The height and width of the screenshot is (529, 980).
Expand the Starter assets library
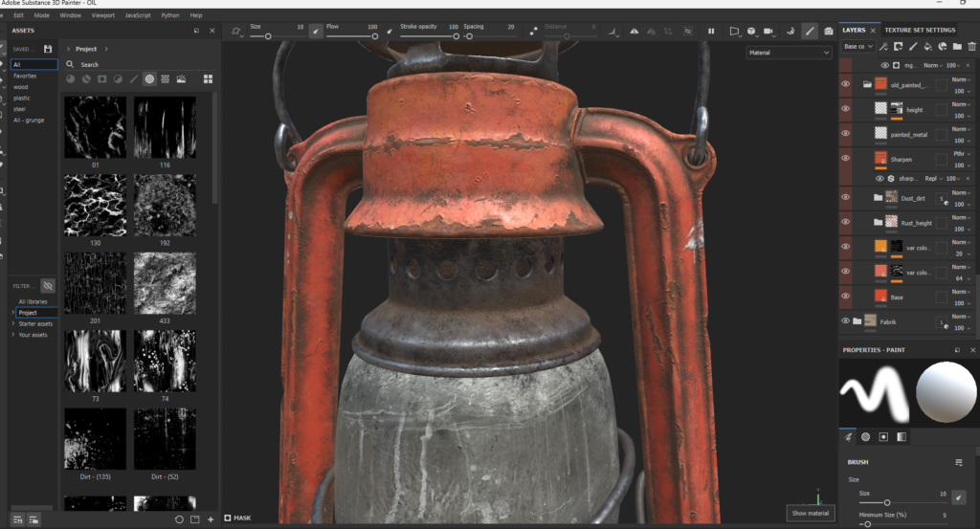point(13,323)
